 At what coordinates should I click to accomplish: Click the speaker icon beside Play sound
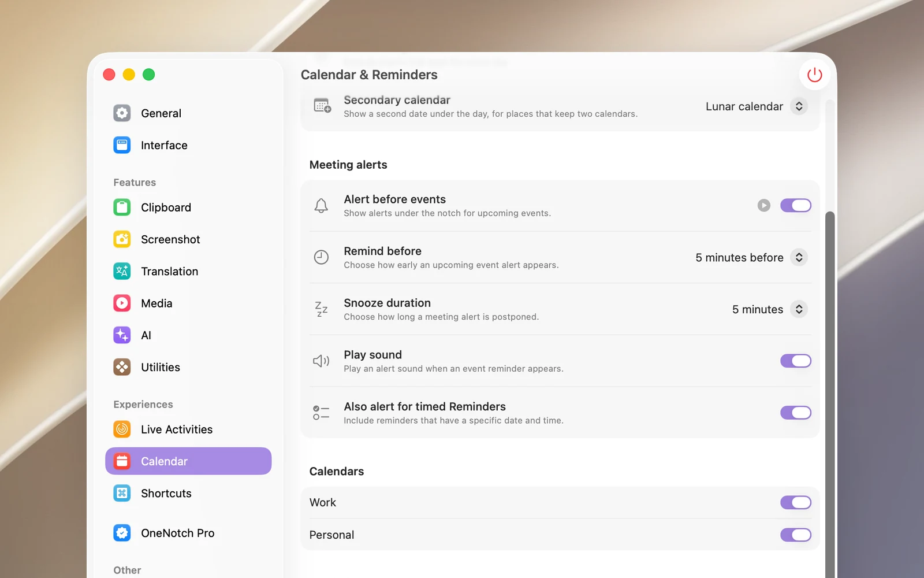click(321, 361)
